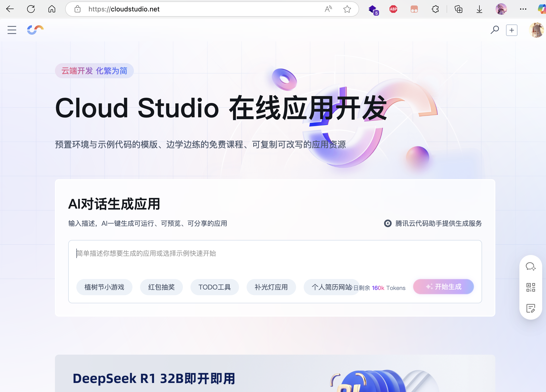This screenshot has height=392, width=546.
Task: Create a new workspace with the plus icon
Action: (512, 30)
